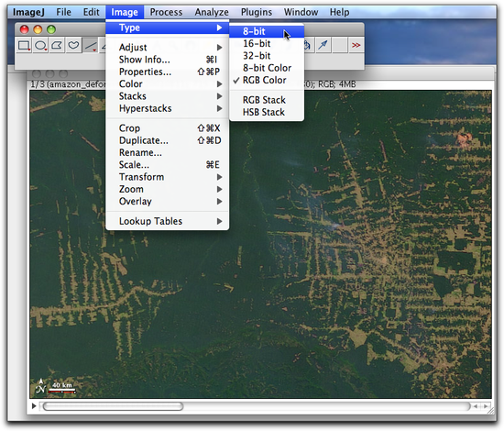504x431 pixels.
Task: Open the Help menu
Action: click(339, 12)
